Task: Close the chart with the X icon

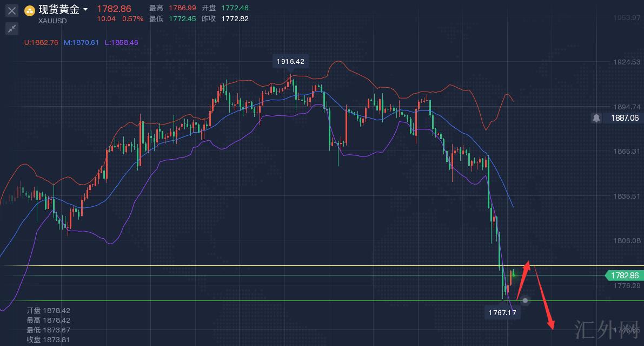Action: pos(12,10)
